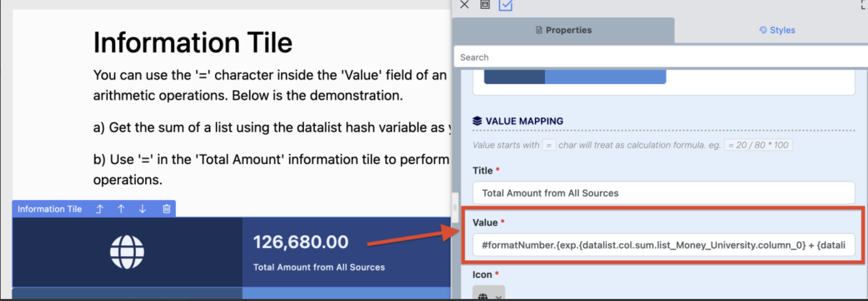868x301 pixels.
Task: Click the white globe icon in the tile
Action: (127, 252)
